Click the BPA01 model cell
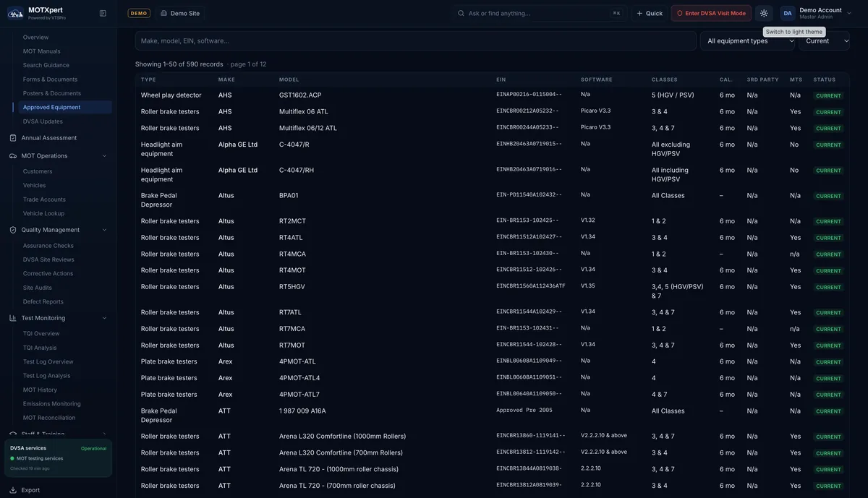 tap(289, 196)
